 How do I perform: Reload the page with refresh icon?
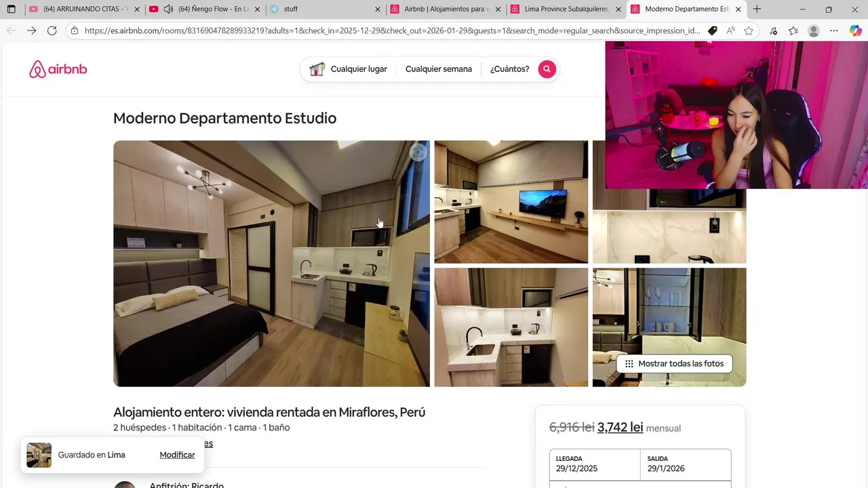[x=52, y=30]
